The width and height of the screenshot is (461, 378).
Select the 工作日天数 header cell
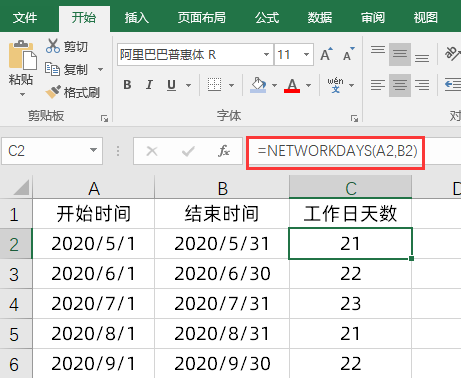[350, 214]
